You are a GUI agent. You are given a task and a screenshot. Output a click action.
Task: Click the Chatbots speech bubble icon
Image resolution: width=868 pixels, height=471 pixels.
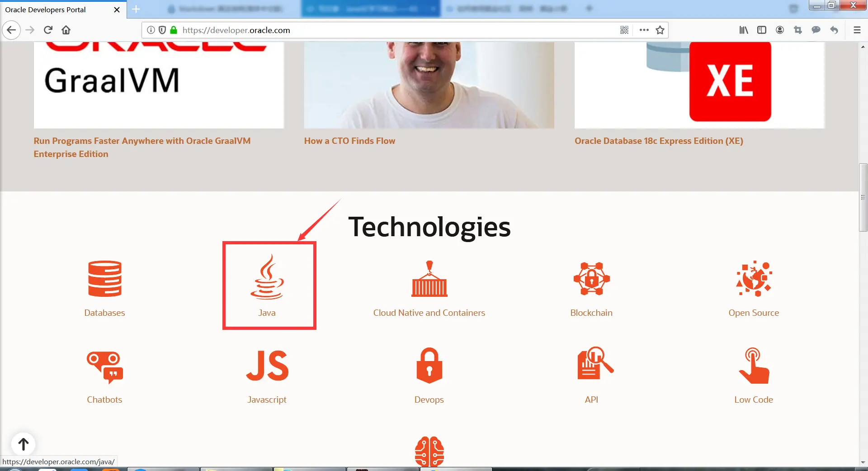pyautogui.click(x=104, y=367)
